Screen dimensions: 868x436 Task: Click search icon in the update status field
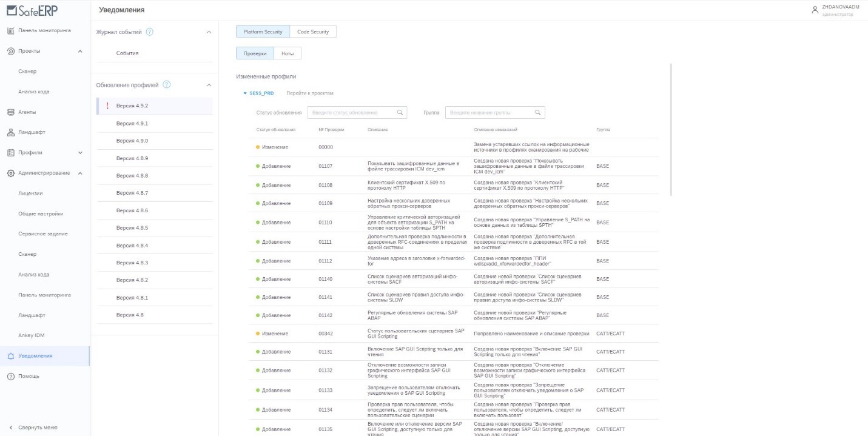coord(400,112)
